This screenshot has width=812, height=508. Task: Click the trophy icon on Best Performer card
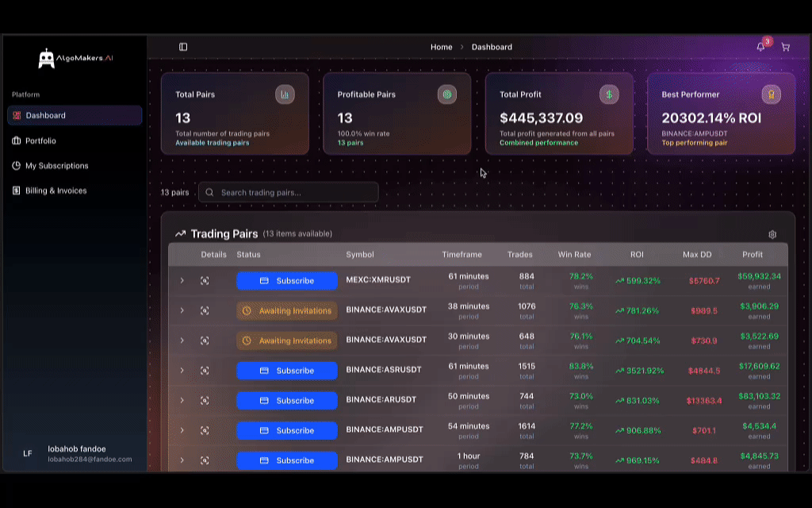pyautogui.click(x=770, y=94)
